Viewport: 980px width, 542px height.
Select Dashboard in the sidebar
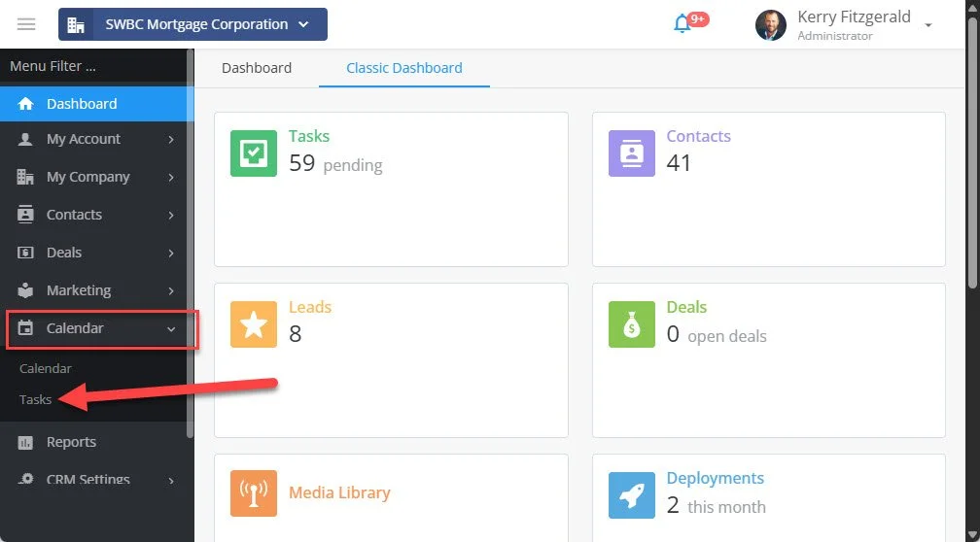[93, 104]
